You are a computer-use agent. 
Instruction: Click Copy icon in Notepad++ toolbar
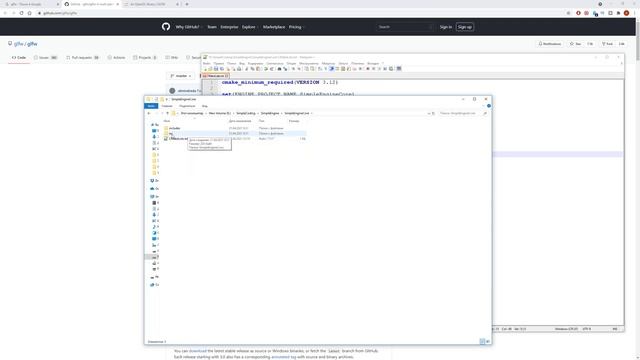[253, 69]
